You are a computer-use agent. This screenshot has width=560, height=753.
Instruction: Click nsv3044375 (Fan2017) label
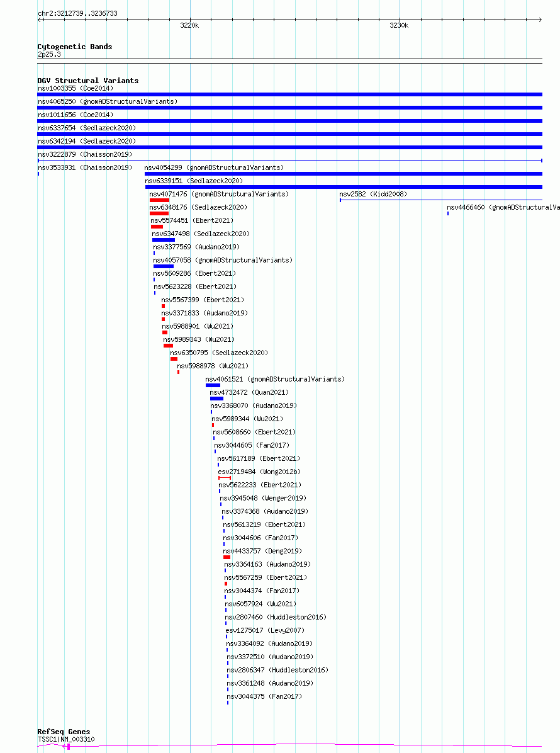click(264, 696)
